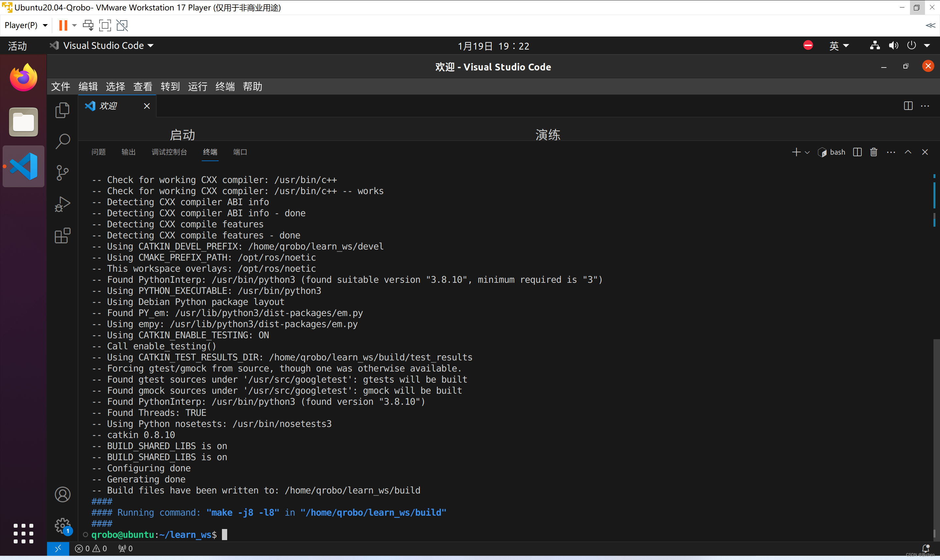Open the Source Control view
This screenshot has height=560, width=940.
(62, 173)
